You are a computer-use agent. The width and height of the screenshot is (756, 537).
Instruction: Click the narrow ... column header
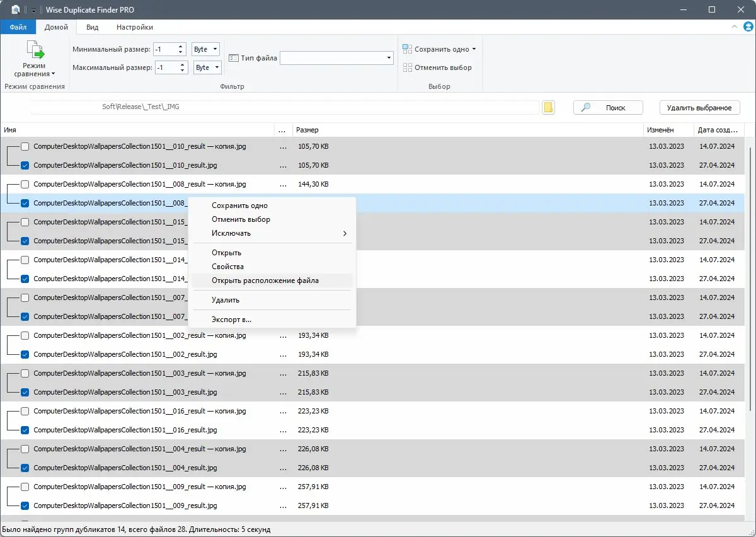click(x=283, y=130)
